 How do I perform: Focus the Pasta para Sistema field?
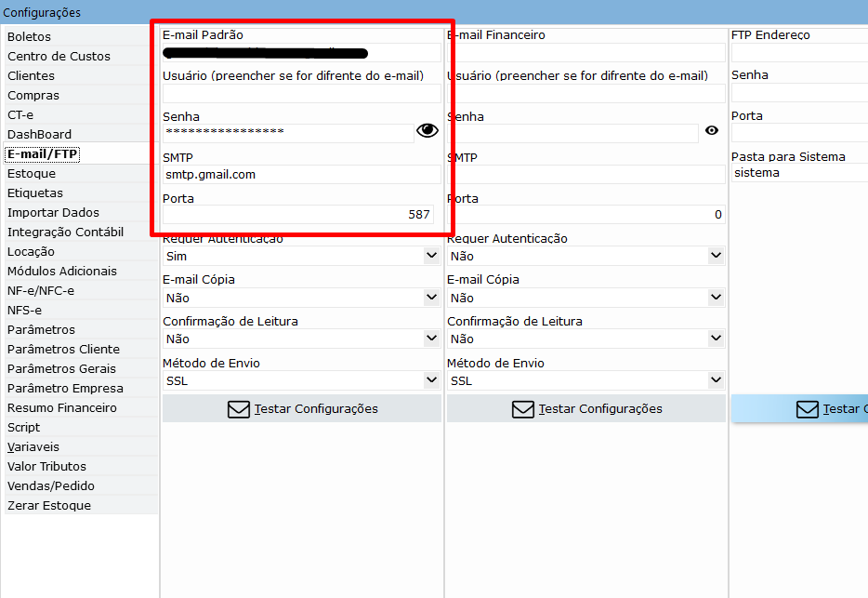click(799, 173)
